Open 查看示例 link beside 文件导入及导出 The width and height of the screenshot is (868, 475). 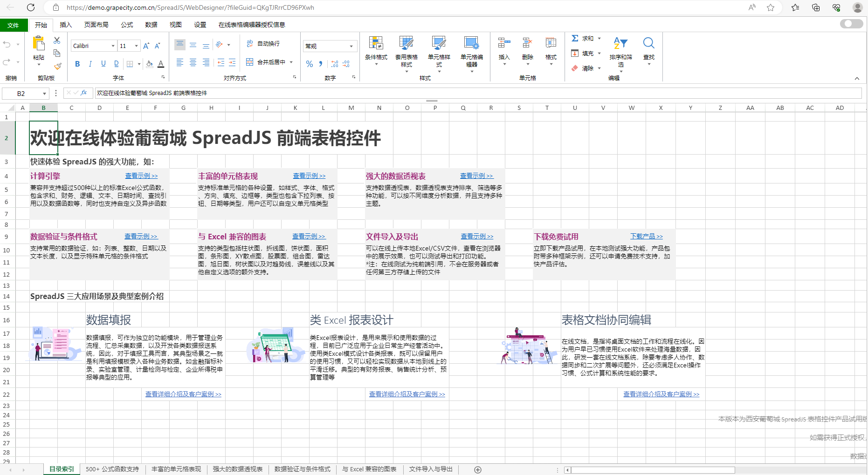477,236
